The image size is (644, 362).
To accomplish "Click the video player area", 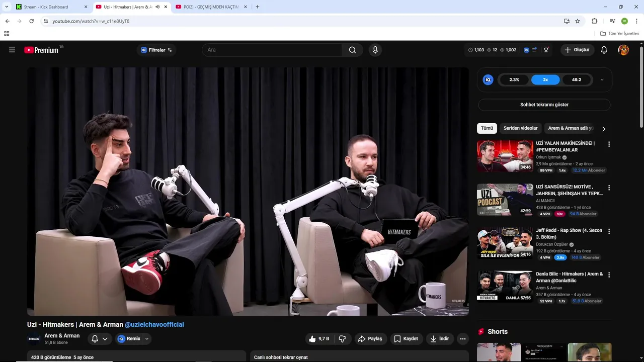I will click(248, 192).
